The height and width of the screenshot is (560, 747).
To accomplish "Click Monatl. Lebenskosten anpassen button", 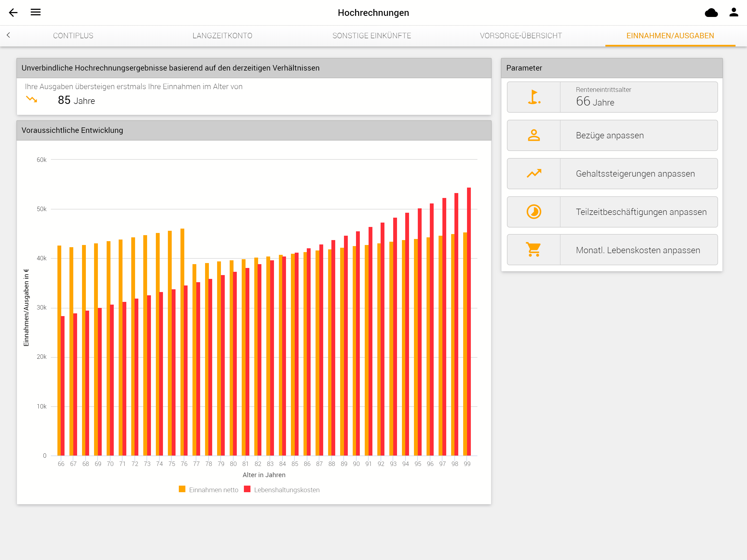I will 612,250.
